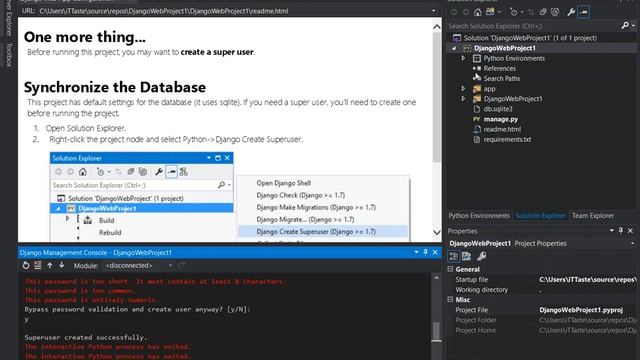
Task: Click Show All Files icon in Solution Explorer
Action: [x=555, y=12]
